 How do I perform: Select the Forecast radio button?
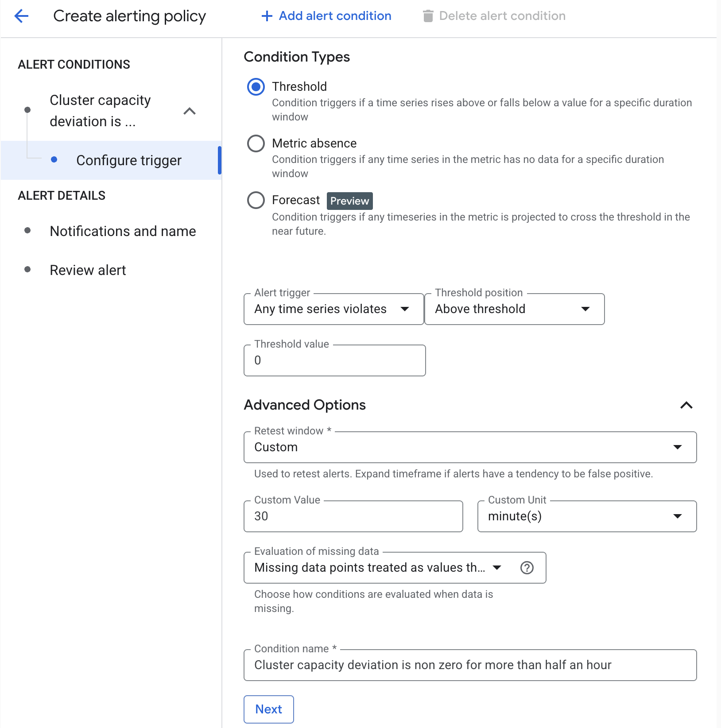(x=256, y=200)
